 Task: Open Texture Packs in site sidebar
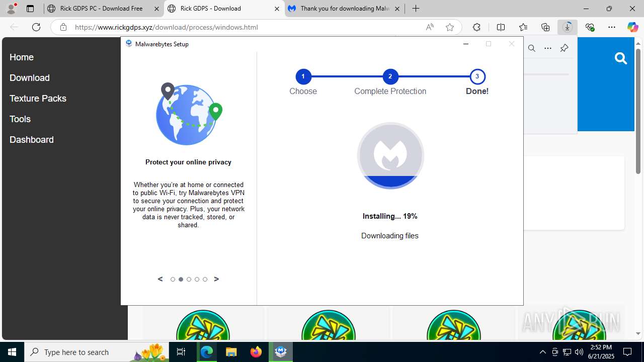38,99
